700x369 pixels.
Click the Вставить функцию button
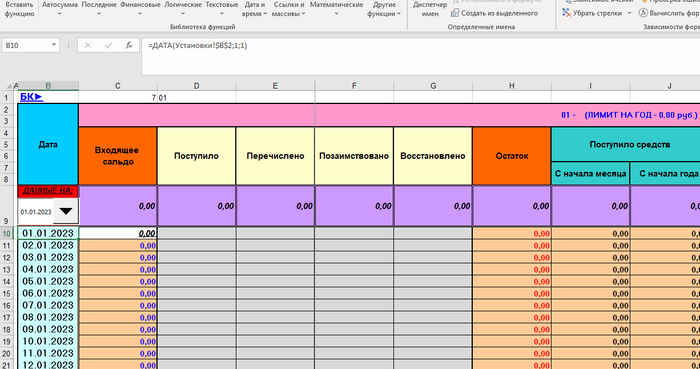point(19,9)
